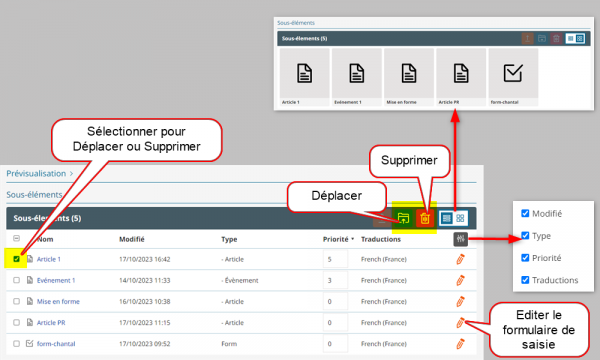Click the Article PR tile in grid view

coord(461,77)
